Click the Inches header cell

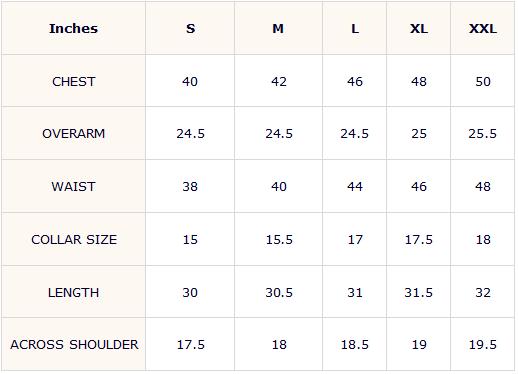pyautogui.click(x=73, y=28)
